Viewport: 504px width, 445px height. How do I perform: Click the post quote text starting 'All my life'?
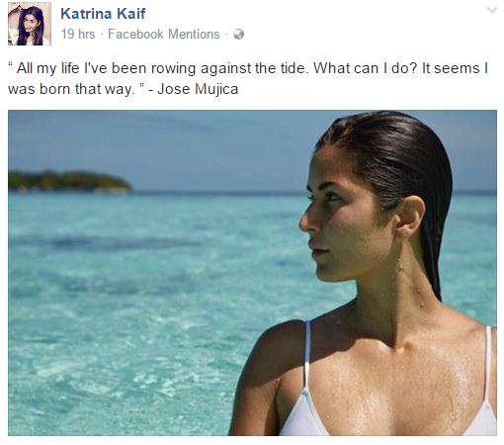(x=248, y=78)
